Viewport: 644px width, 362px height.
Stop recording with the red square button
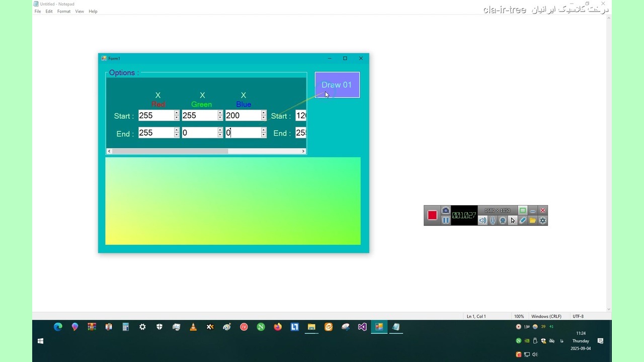[432, 215]
